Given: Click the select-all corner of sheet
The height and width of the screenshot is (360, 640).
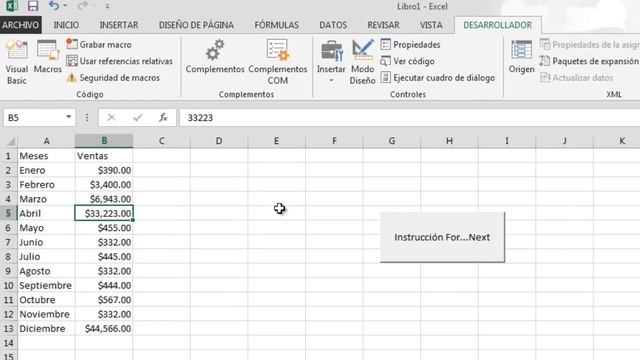Looking at the screenshot, I should (10, 141).
